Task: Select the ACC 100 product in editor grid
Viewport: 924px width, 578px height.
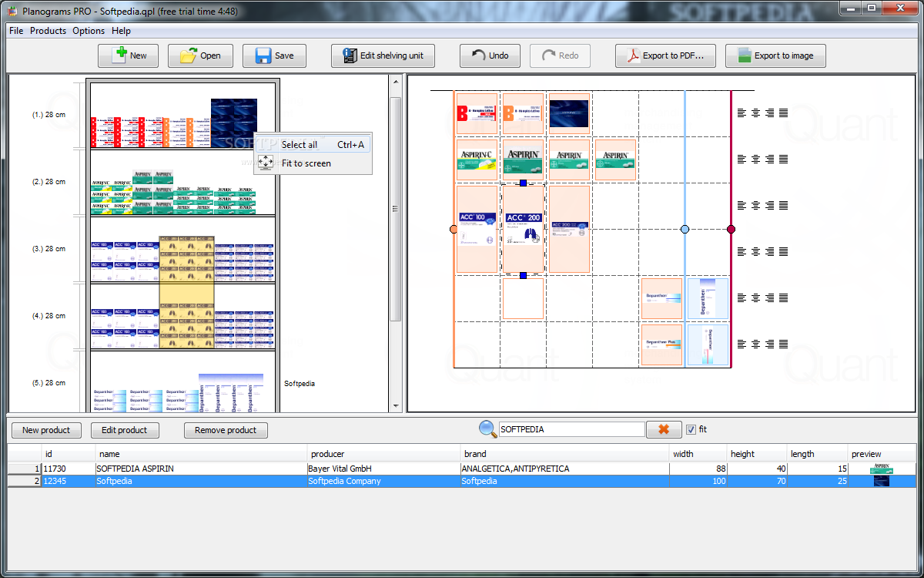Action: click(x=477, y=229)
